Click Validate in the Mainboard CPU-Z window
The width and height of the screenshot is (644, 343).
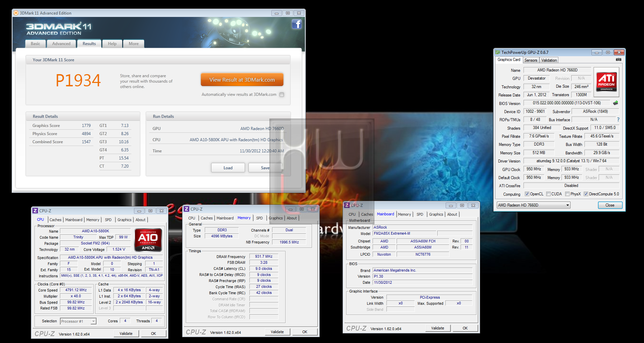point(438,328)
